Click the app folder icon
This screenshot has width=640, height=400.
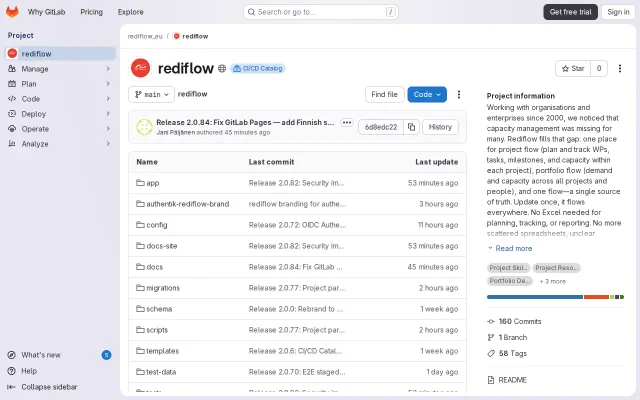coord(140,183)
